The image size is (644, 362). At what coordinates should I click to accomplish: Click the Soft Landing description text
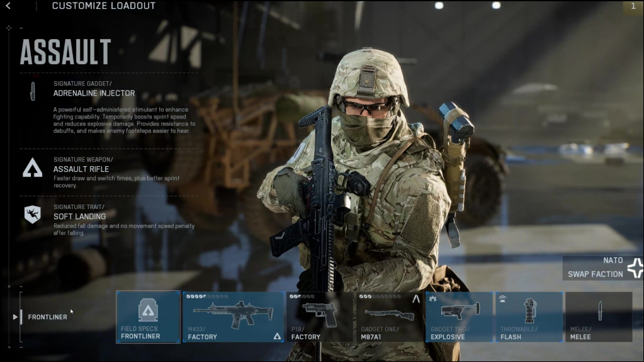(x=124, y=229)
